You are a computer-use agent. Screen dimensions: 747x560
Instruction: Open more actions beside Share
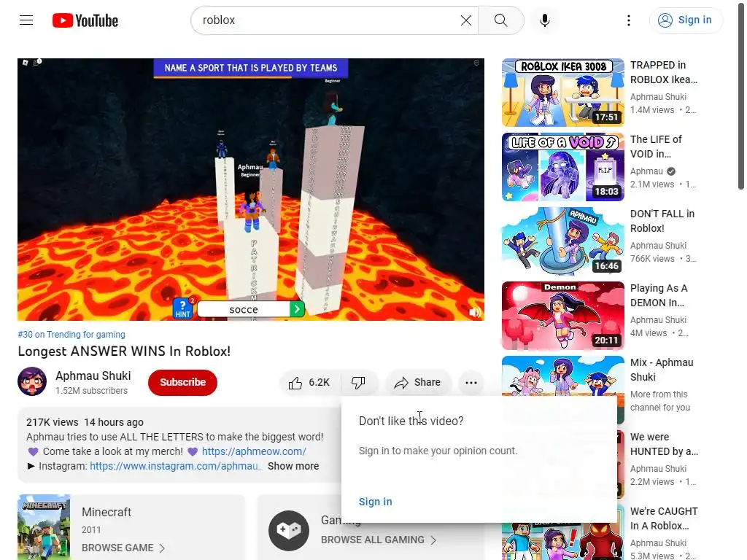coord(471,382)
